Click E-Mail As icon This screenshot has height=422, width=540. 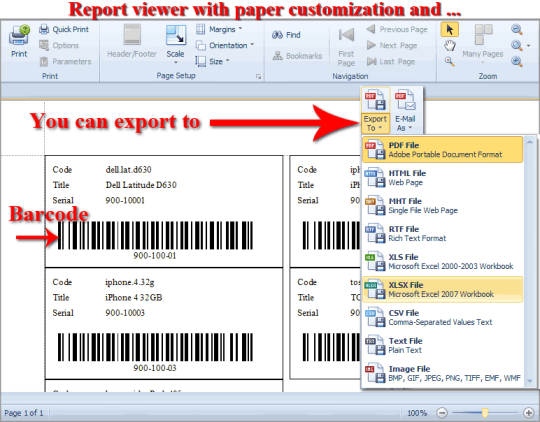pyautogui.click(x=405, y=100)
